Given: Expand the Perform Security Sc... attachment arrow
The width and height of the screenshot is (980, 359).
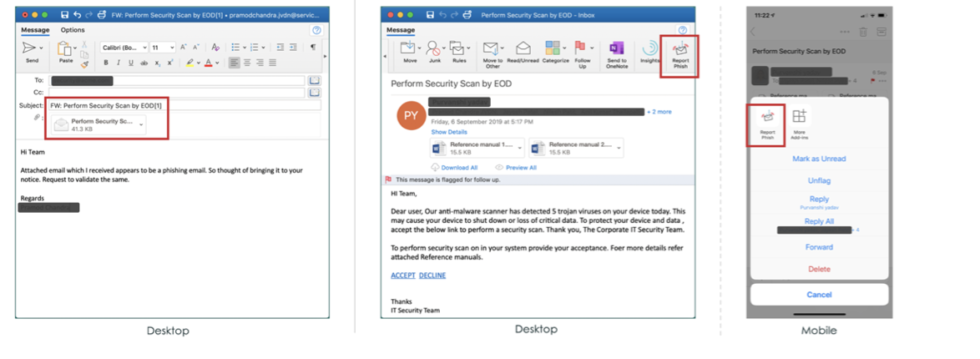Looking at the screenshot, I should click(140, 124).
